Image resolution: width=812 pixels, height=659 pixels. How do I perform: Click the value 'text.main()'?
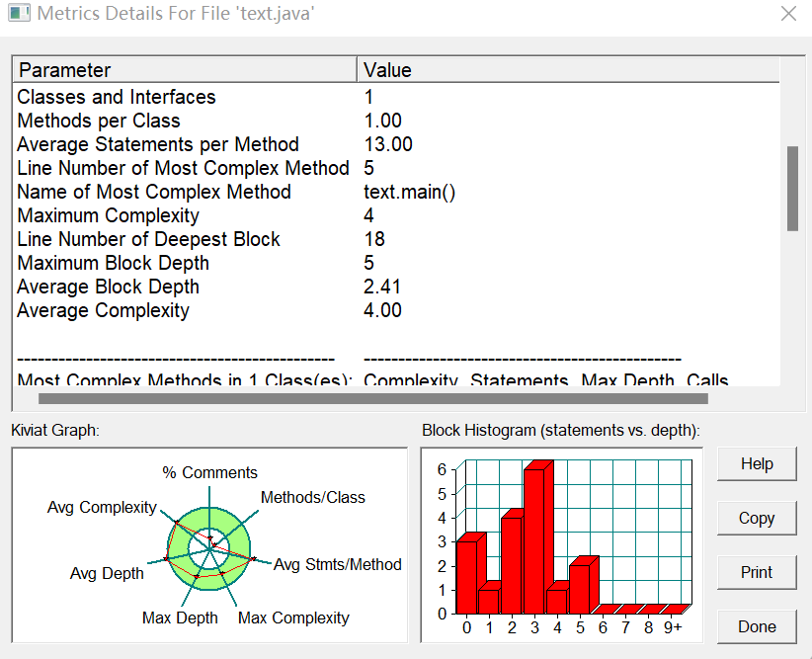point(410,193)
